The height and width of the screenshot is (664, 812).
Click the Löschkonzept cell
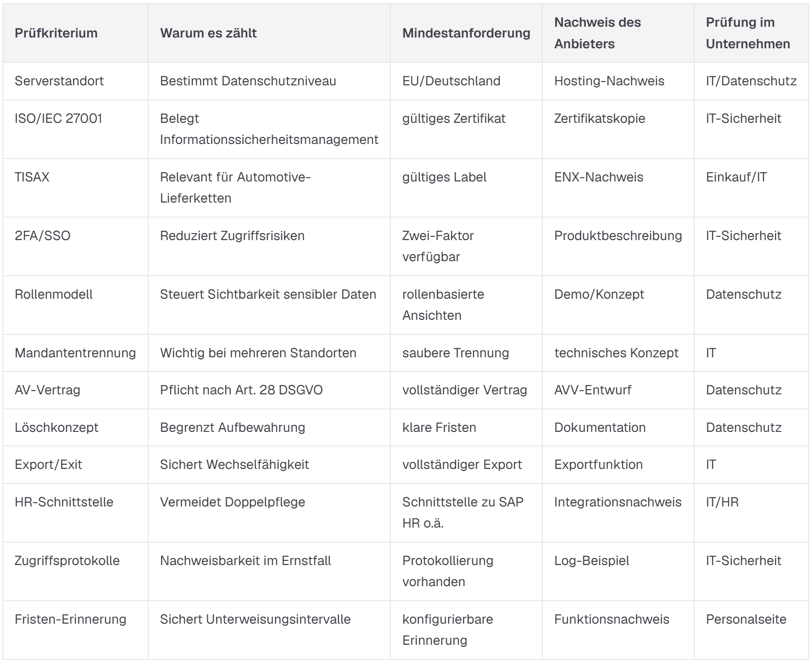coord(56,428)
